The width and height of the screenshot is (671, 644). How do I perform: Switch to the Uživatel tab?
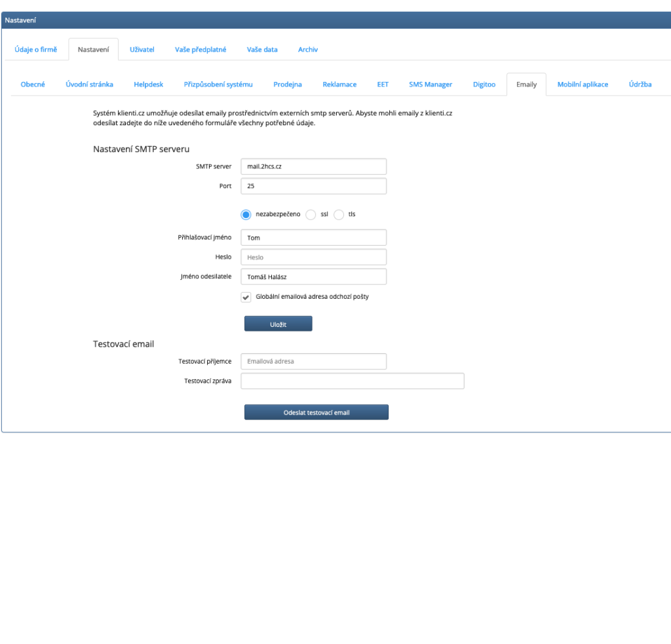(142, 50)
